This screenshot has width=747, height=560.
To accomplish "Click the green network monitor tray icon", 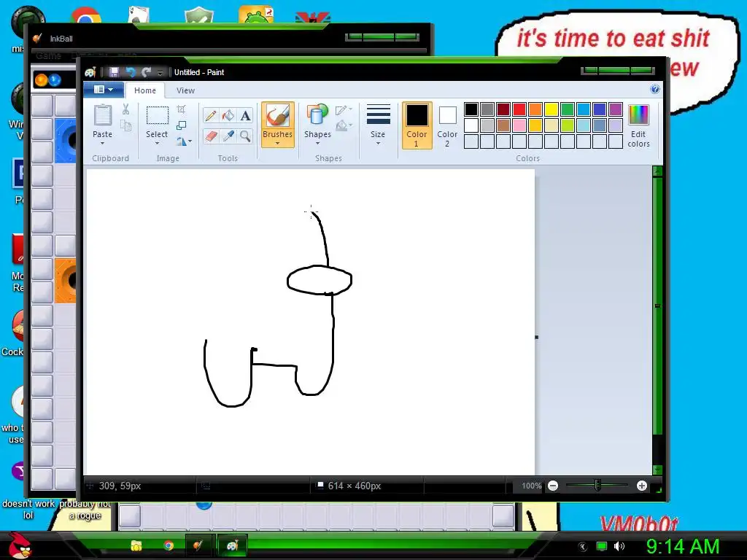I will coord(602,546).
